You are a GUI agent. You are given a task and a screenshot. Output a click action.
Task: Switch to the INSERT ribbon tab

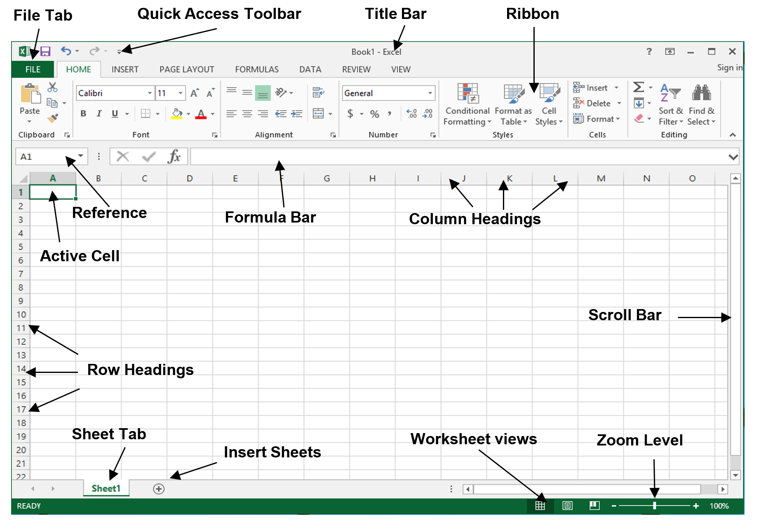tap(125, 69)
